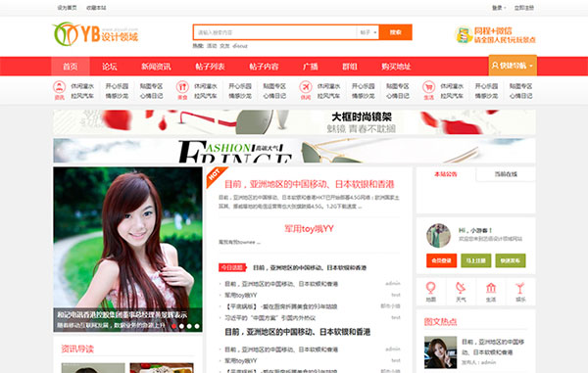The width and height of the screenshot is (588, 373).
Task: Click the green 快速发布 button
Action: coord(511,260)
